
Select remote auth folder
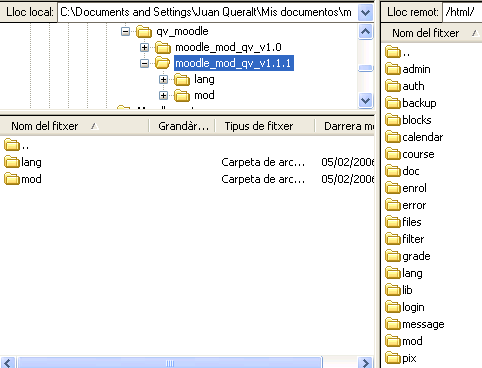pos(405,86)
